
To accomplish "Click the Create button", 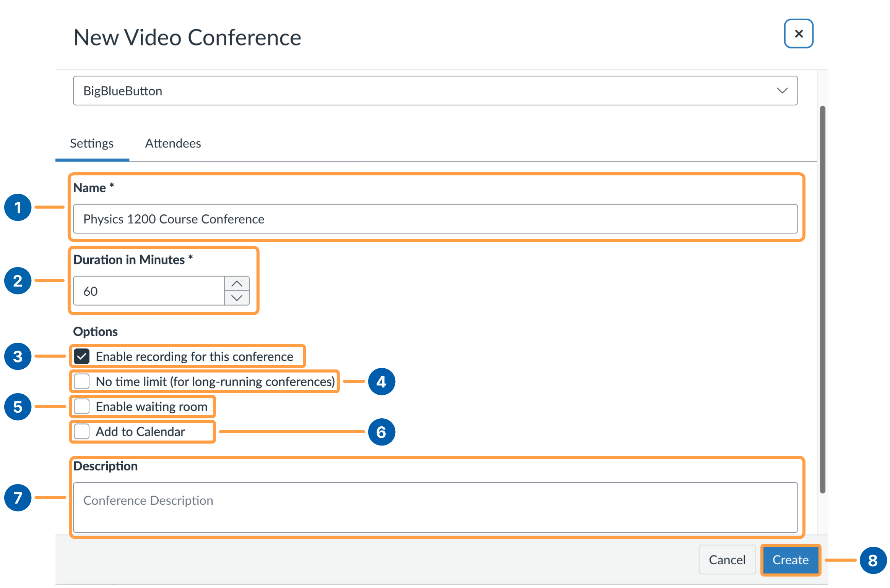I will tap(790, 560).
